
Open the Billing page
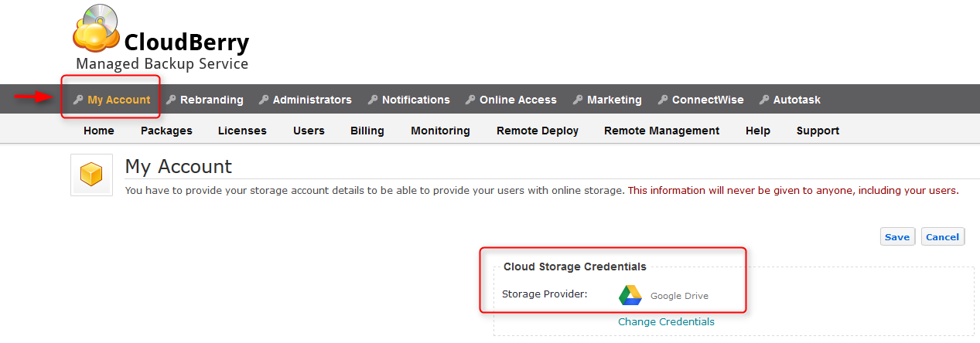367,131
